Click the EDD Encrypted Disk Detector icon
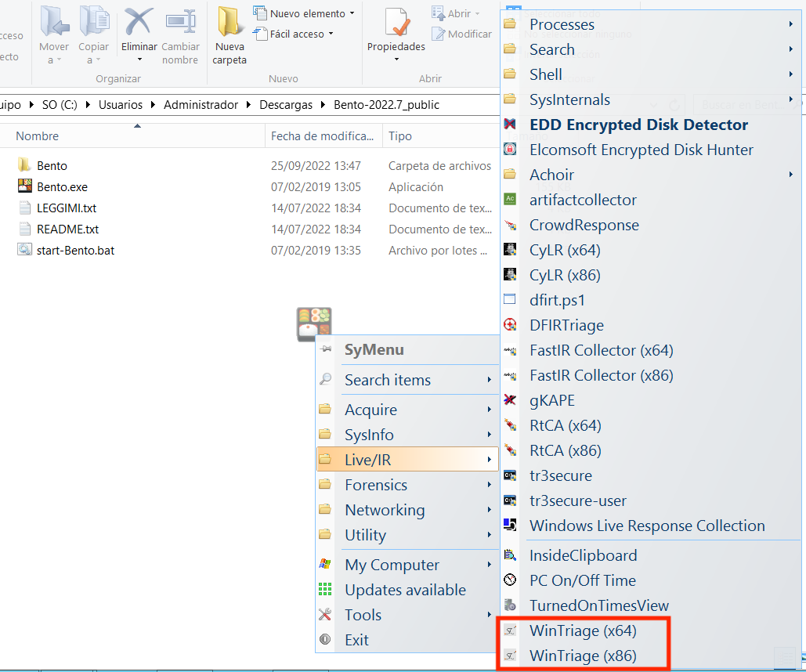The image size is (806, 672). pos(510,124)
